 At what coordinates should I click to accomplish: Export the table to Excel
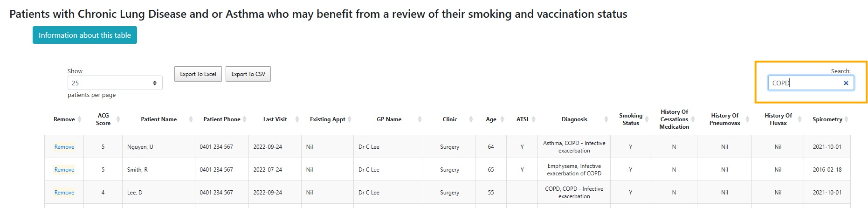click(198, 74)
